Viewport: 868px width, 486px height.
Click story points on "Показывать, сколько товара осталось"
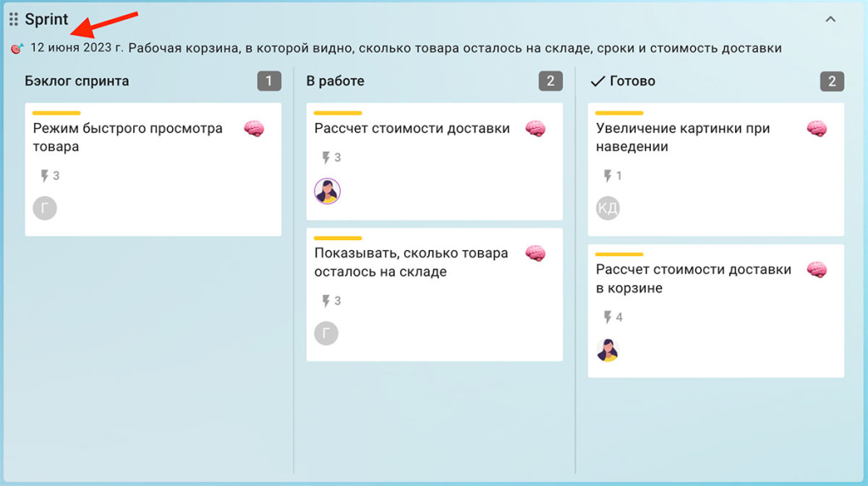point(331,301)
